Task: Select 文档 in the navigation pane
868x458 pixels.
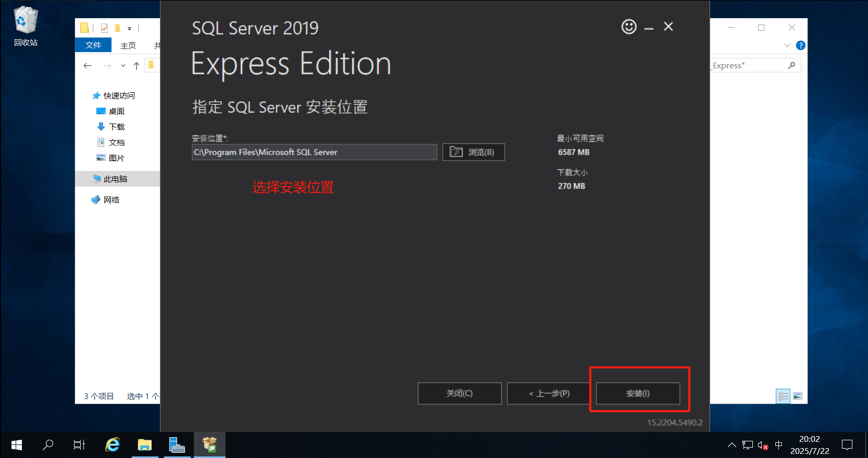Action: [x=110, y=142]
